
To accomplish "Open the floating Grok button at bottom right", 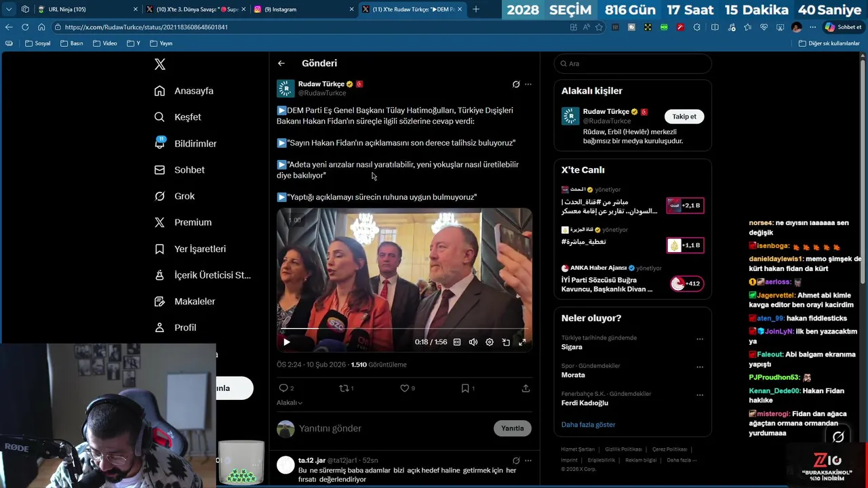I will pos(838,437).
